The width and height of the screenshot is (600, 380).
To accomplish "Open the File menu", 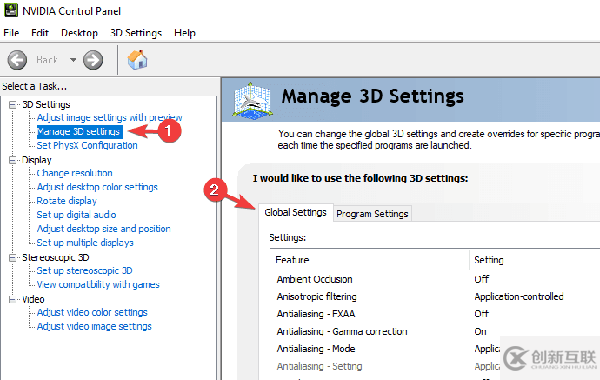I will click(11, 33).
